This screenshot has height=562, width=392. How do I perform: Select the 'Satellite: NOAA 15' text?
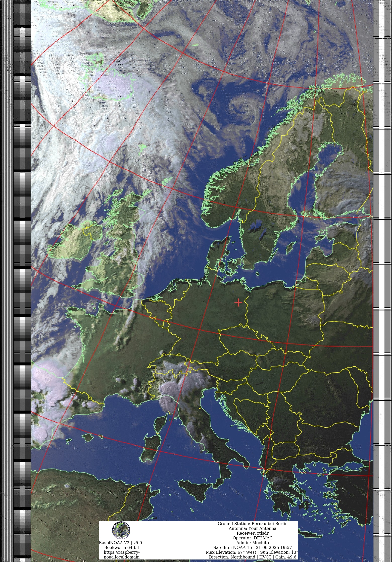(x=232, y=547)
